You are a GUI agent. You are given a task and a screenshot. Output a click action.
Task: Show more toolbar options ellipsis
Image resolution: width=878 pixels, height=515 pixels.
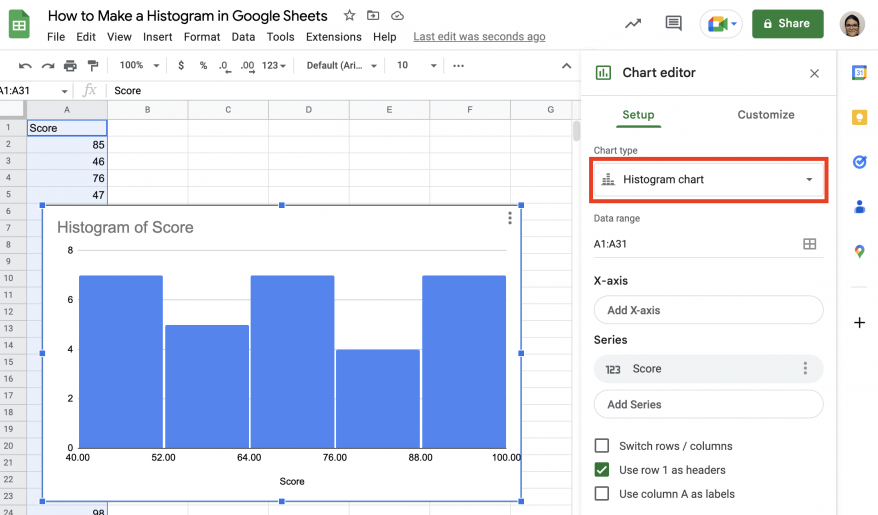pos(459,65)
